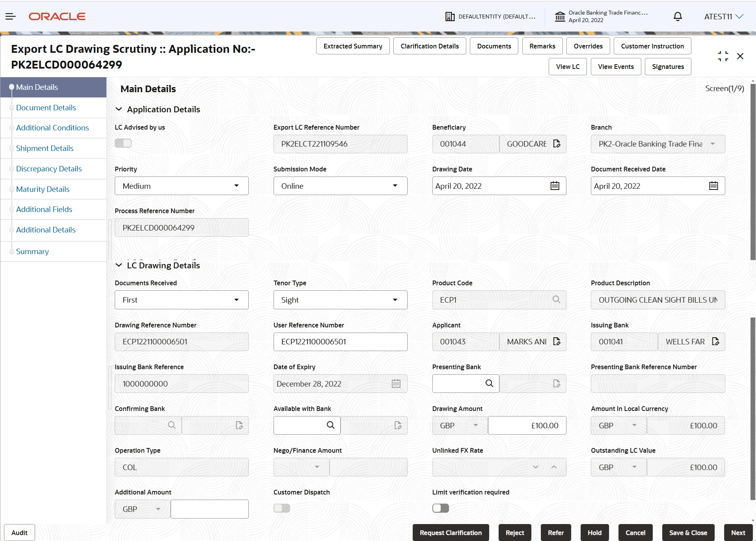The image size is (756, 541).
Task: Collapse the Application Details section
Action: (119, 109)
